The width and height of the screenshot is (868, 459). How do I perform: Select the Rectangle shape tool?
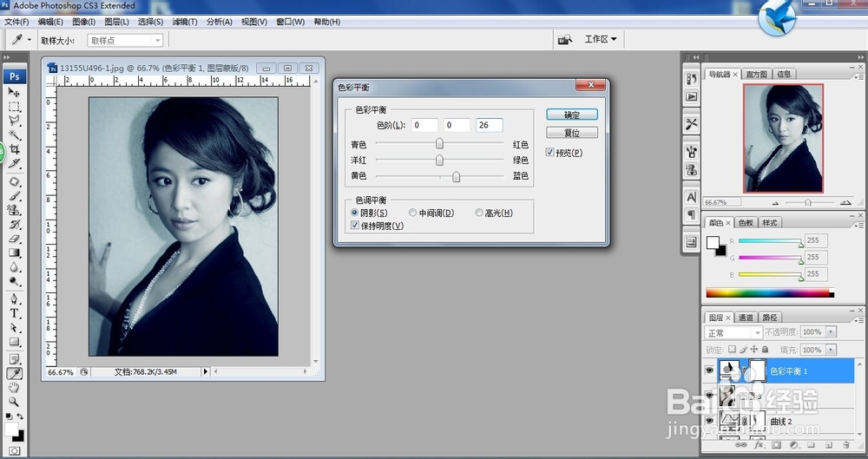pyautogui.click(x=14, y=342)
